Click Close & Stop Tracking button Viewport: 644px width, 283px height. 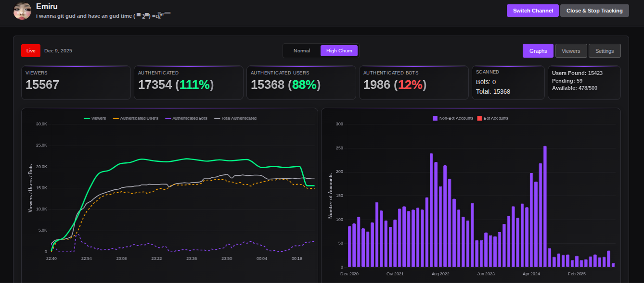pos(594,11)
